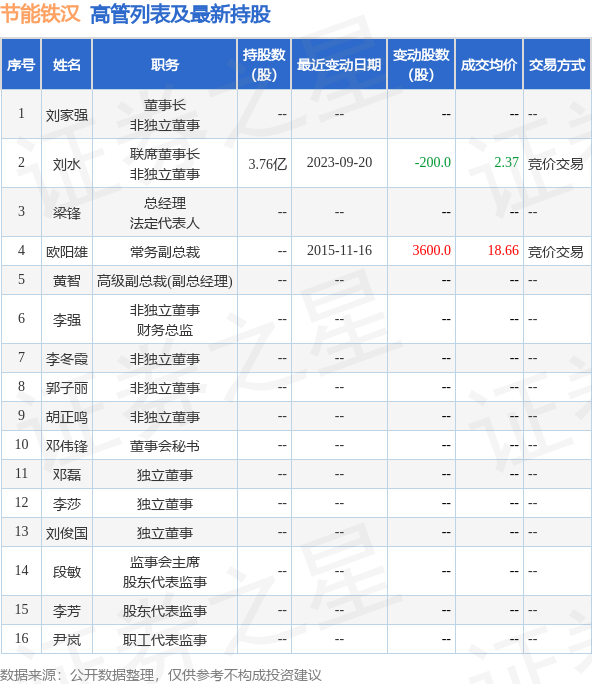The image size is (592, 684).
Task: Click 刘水's position 联席董事长
Action: click(164, 154)
